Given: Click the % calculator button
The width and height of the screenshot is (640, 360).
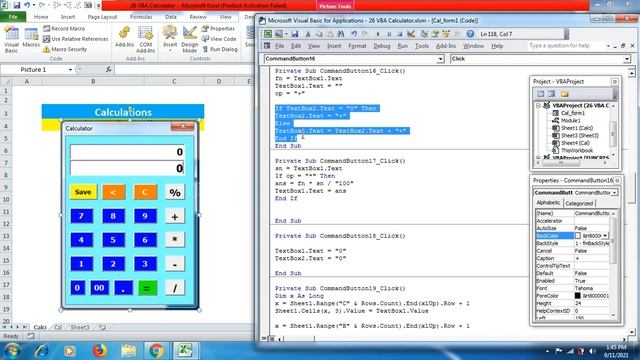Looking at the screenshot, I should pos(175,192).
